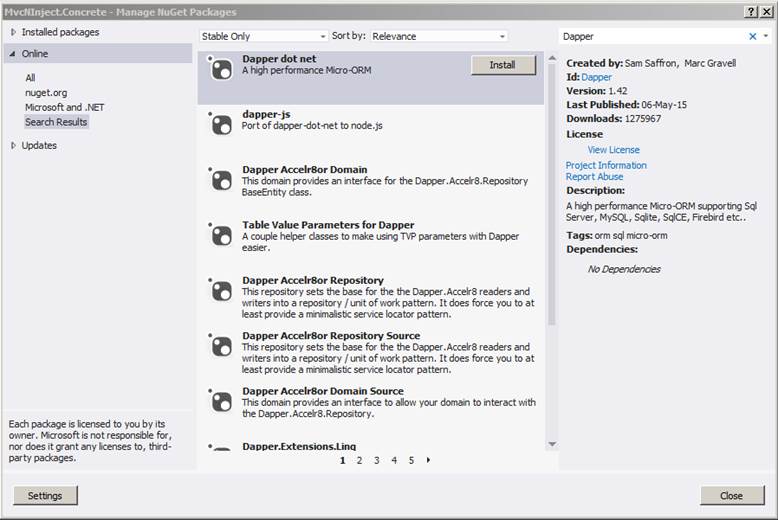Select Table Value Parameters for Dapper title
The image size is (778, 520).
click(x=328, y=225)
